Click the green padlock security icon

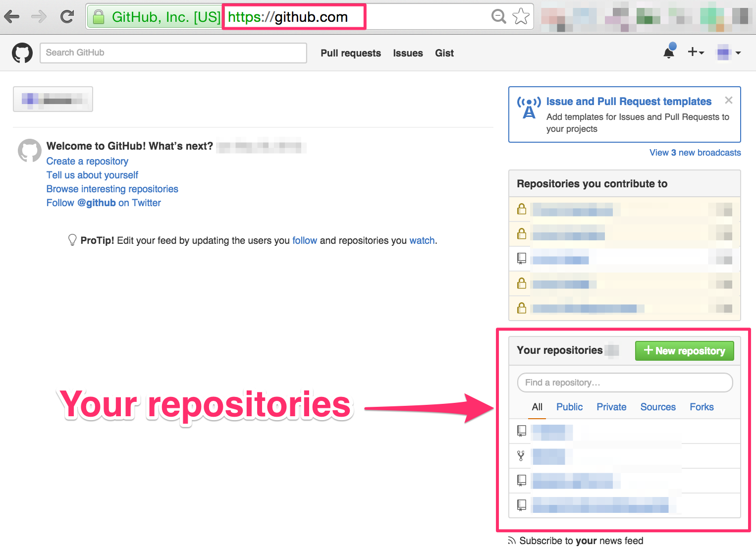(99, 17)
